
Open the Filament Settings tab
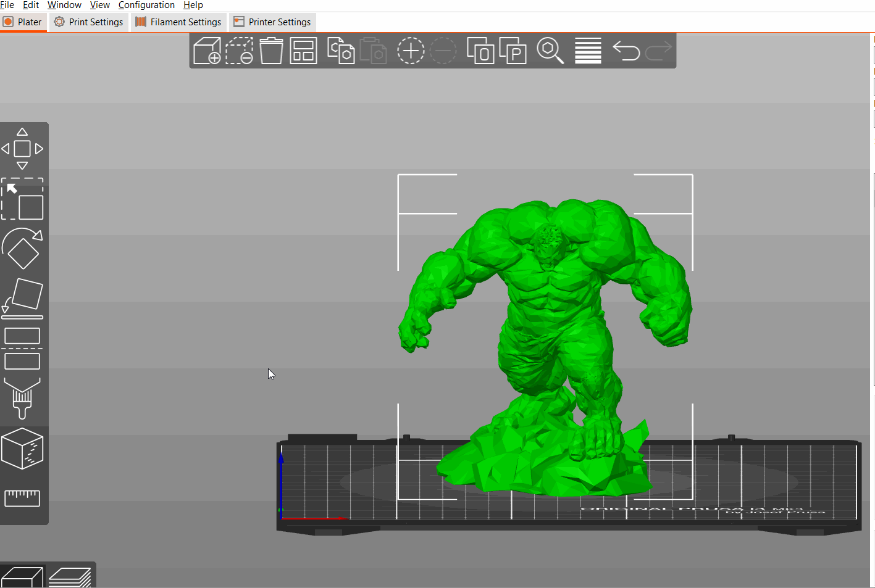(178, 22)
